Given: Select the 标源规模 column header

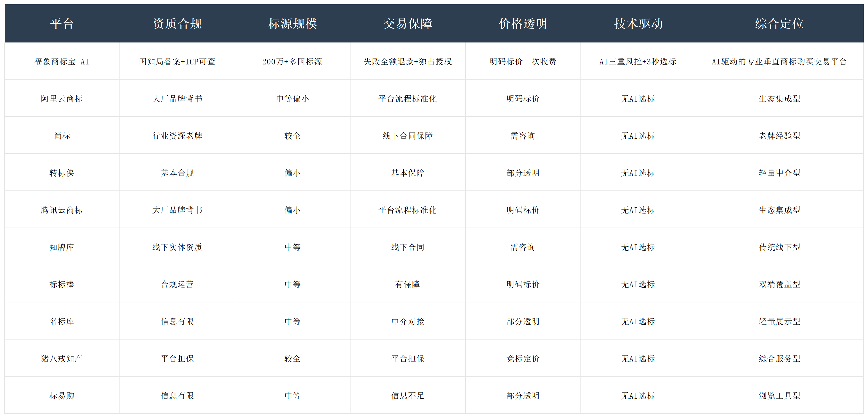Looking at the screenshot, I should (x=293, y=24).
